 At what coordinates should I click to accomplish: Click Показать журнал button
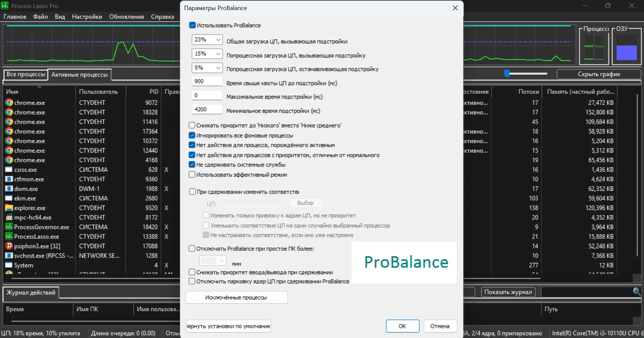[508, 292]
